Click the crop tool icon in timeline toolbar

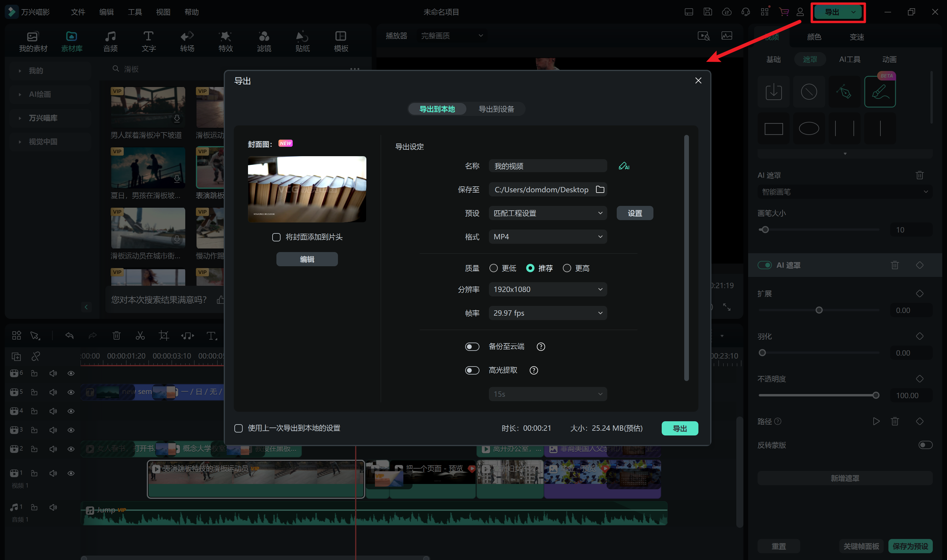pos(164,335)
